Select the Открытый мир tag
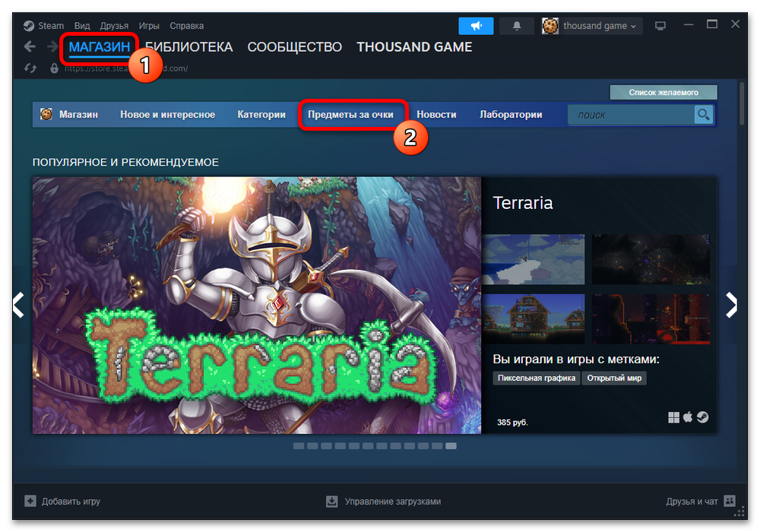760x532 pixels. 614,378
